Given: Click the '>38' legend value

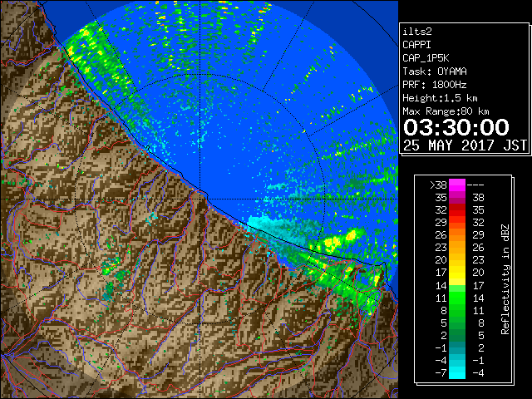Looking at the screenshot, I should point(438,185).
